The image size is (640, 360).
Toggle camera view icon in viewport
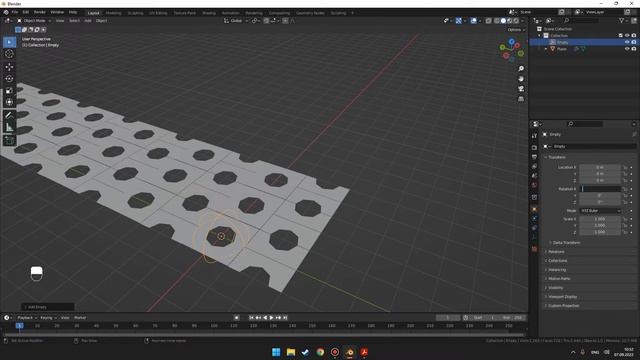click(521, 89)
